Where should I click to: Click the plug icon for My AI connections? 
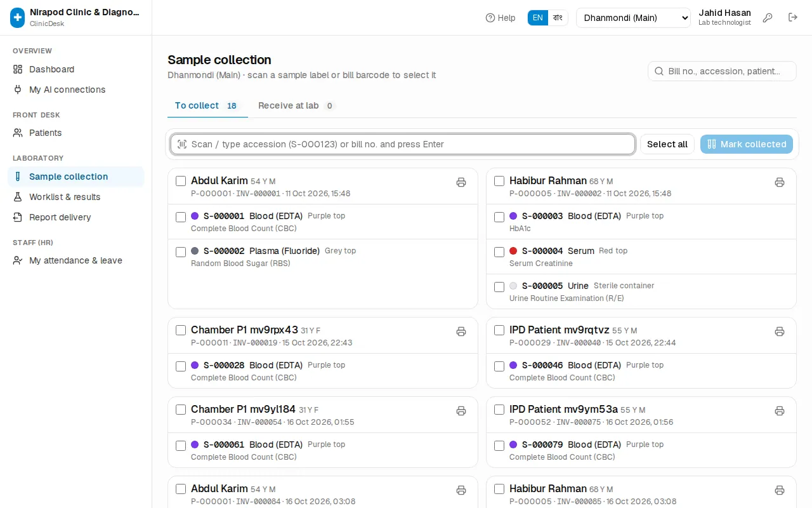[x=18, y=90]
